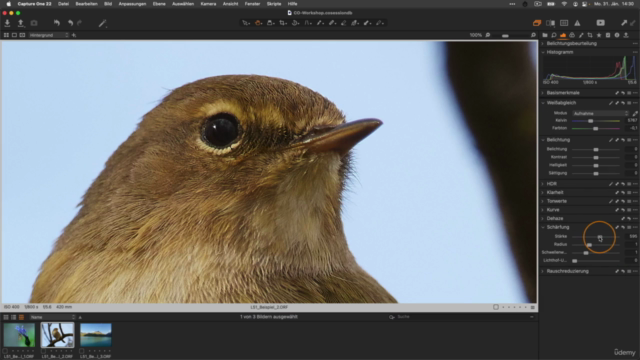
Task: Select the blue flower thumbnail
Action: [19, 335]
